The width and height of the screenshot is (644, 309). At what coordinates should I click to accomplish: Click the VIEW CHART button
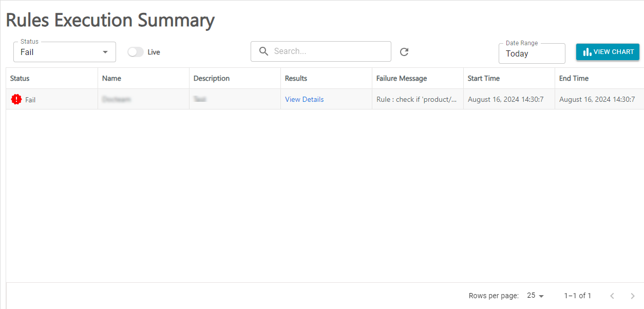608,52
